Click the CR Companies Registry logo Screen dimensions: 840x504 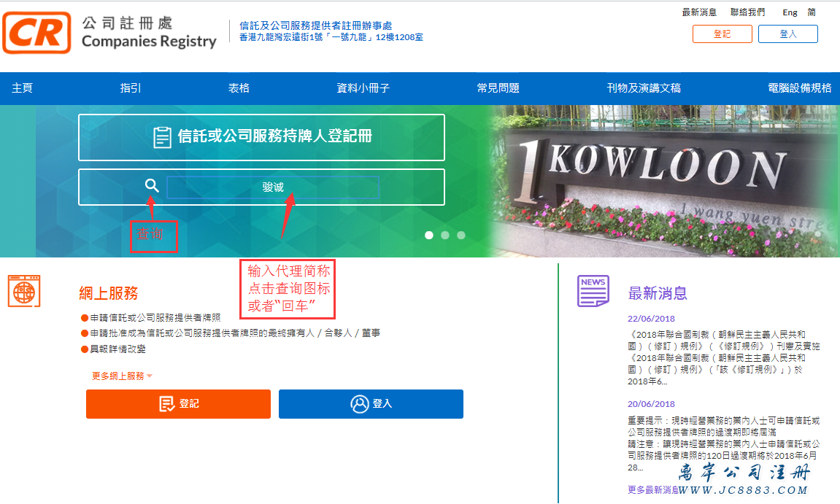pos(109,34)
